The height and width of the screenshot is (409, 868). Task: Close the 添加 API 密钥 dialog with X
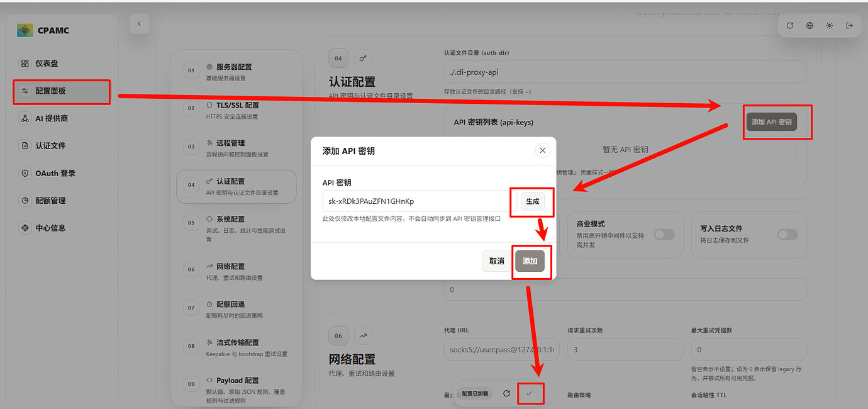[x=542, y=150]
